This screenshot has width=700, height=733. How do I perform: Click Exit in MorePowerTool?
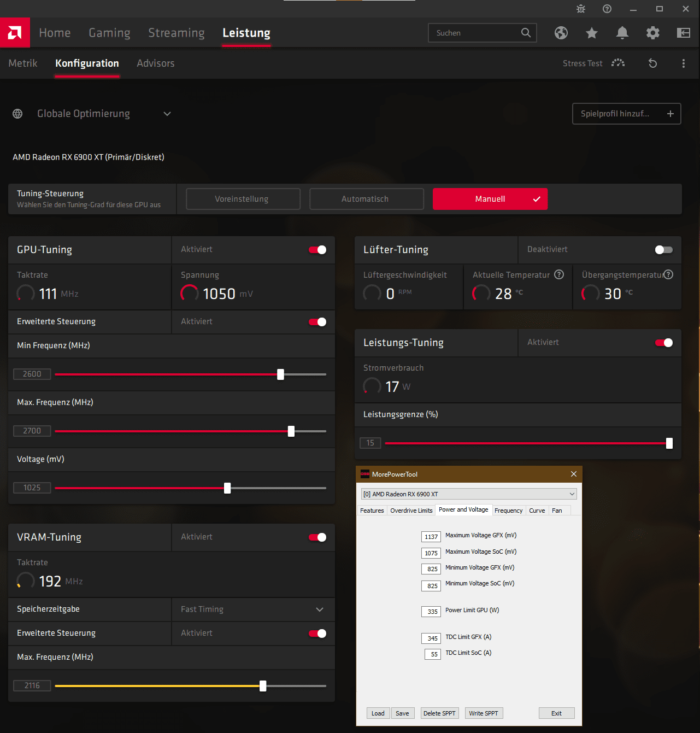(x=556, y=713)
